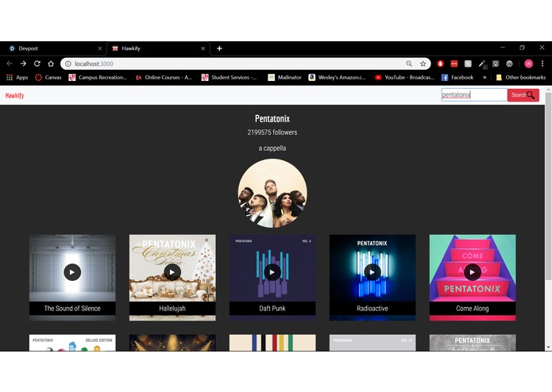Click the pen extension icon
Viewport: 552px width, 392px height.
(x=482, y=64)
